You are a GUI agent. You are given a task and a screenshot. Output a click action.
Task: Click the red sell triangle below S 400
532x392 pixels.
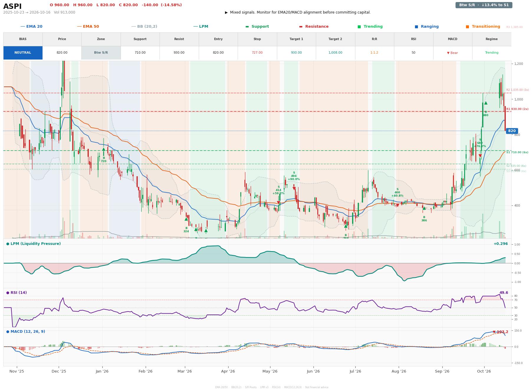click(x=398, y=205)
